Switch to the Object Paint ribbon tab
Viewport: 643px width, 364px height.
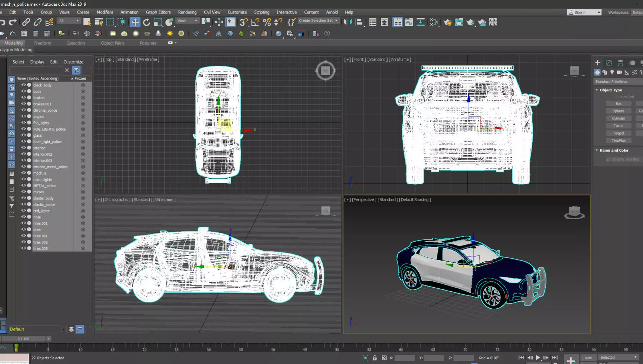(x=113, y=43)
